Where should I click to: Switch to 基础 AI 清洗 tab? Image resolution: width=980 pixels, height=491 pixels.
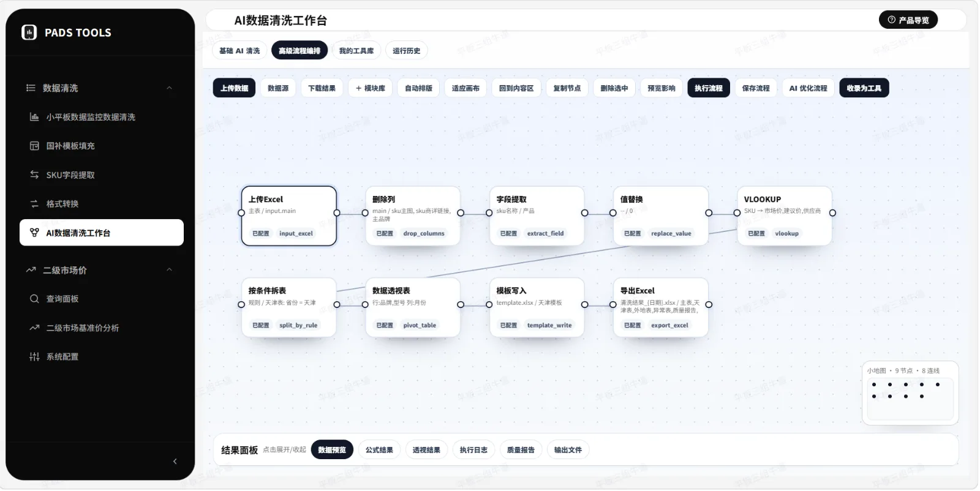[239, 51]
